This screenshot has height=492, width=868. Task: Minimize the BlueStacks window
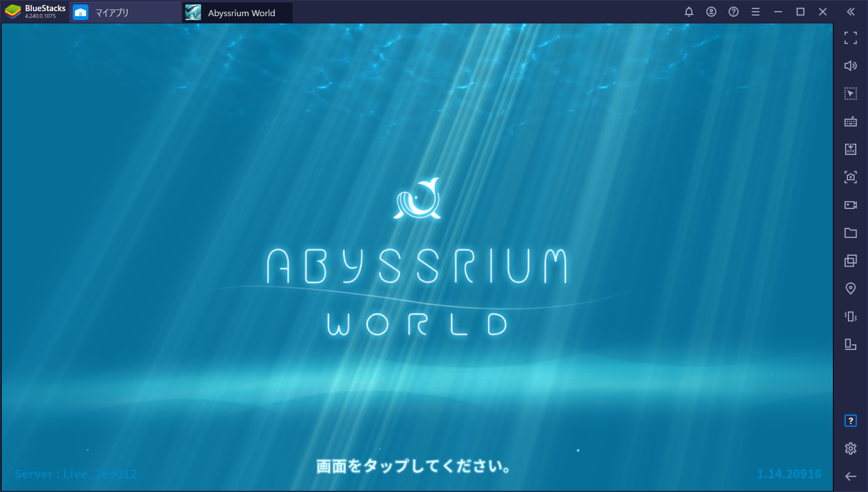pyautogui.click(x=778, y=12)
